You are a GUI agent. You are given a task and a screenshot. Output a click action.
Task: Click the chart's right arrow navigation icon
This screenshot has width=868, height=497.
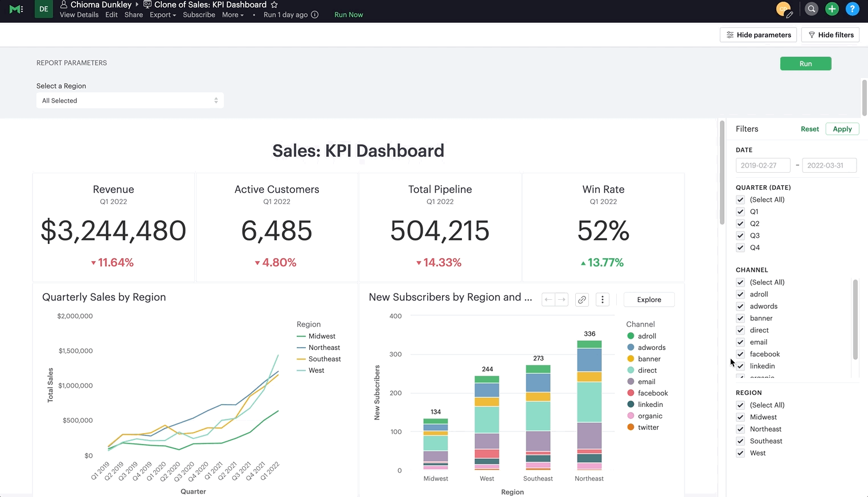click(562, 300)
